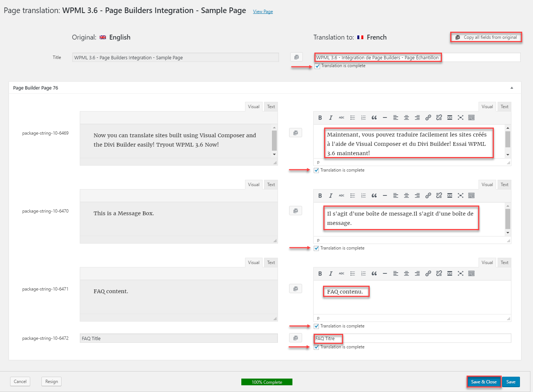This screenshot has width=533, height=392.
Task: Remove link in package-string-10-6469 editor
Action: [439, 117]
